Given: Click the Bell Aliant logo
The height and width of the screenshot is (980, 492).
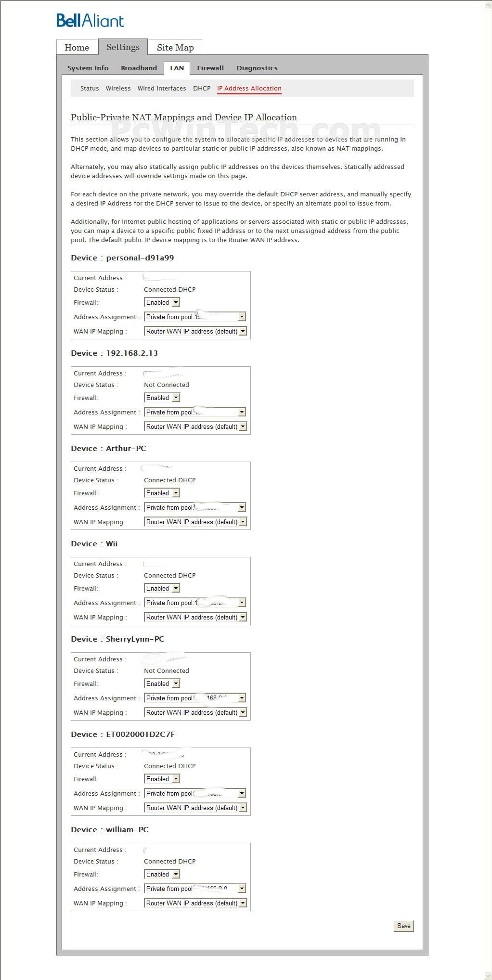Looking at the screenshot, I should tap(90, 21).
